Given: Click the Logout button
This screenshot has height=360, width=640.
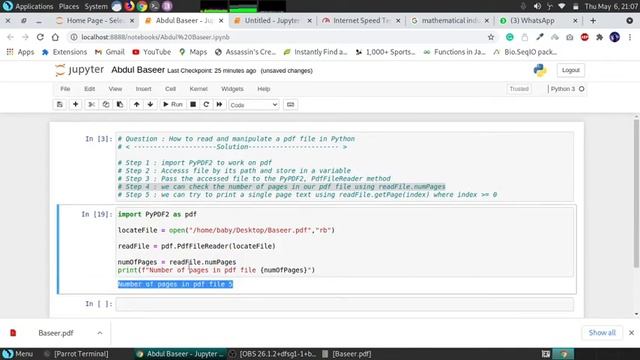Looking at the screenshot, I should 570,70.
